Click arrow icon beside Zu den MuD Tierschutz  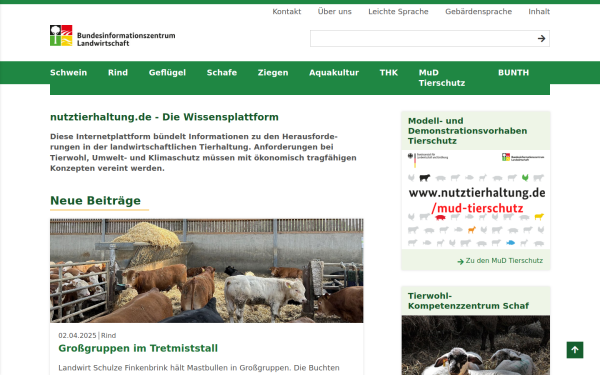click(460, 261)
